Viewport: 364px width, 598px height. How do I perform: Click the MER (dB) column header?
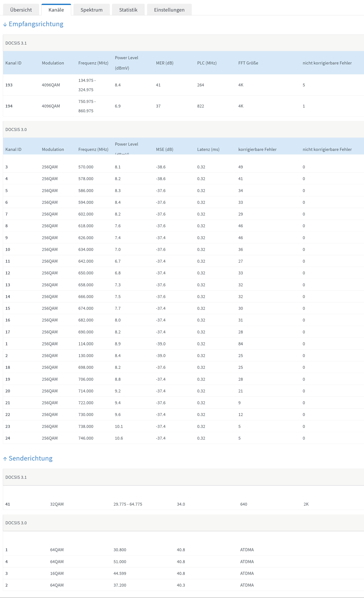(164, 63)
